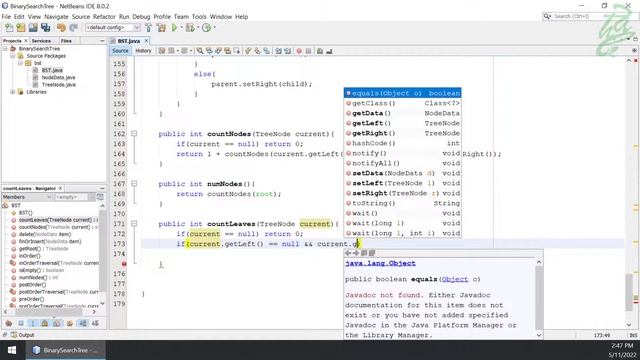
Task: Open the Debug menu
Action: [141, 17]
